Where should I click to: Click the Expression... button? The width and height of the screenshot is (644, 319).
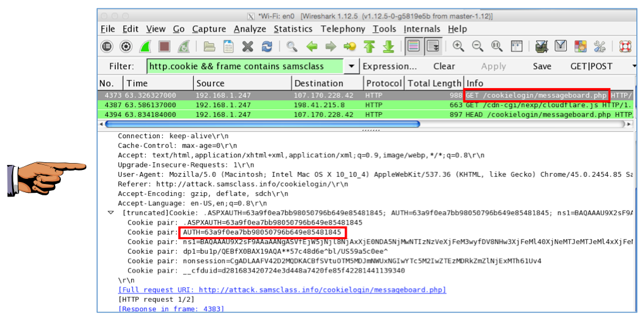pyautogui.click(x=390, y=66)
